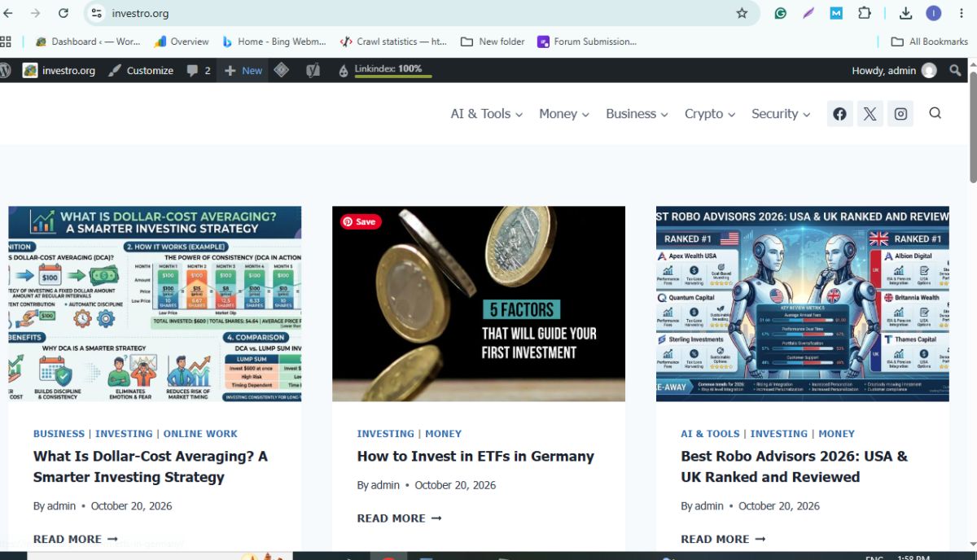Viewport: 977px width, 560px height.
Task: Open the Best Robo Advisors 2026 post title
Action: [x=795, y=466]
